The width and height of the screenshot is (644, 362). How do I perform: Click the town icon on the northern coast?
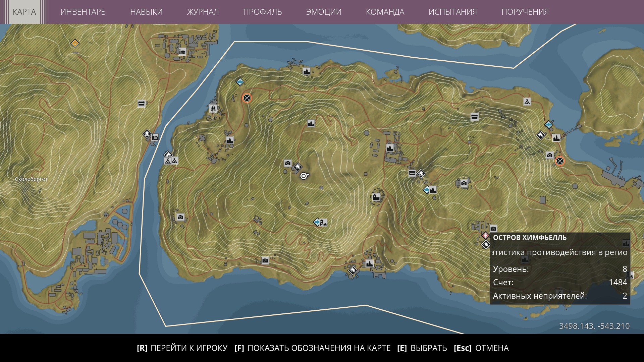click(307, 71)
